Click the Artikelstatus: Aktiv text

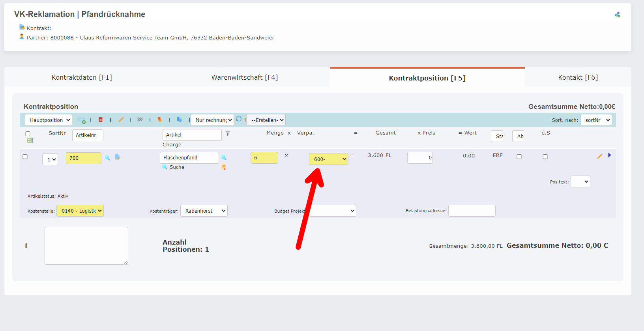point(48,196)
